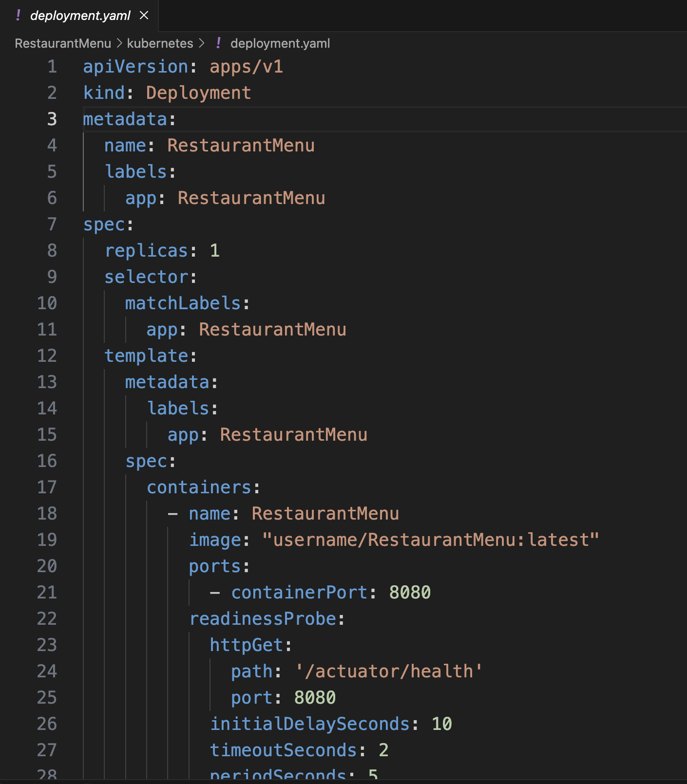Place cursor on apiVersion key
Screen dimensions: 687x784
point(135,67)
